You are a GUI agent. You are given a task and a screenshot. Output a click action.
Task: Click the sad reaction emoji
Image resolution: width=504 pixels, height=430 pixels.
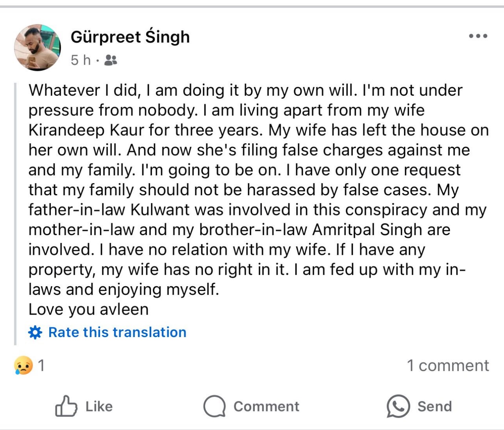tap(23, 365)
